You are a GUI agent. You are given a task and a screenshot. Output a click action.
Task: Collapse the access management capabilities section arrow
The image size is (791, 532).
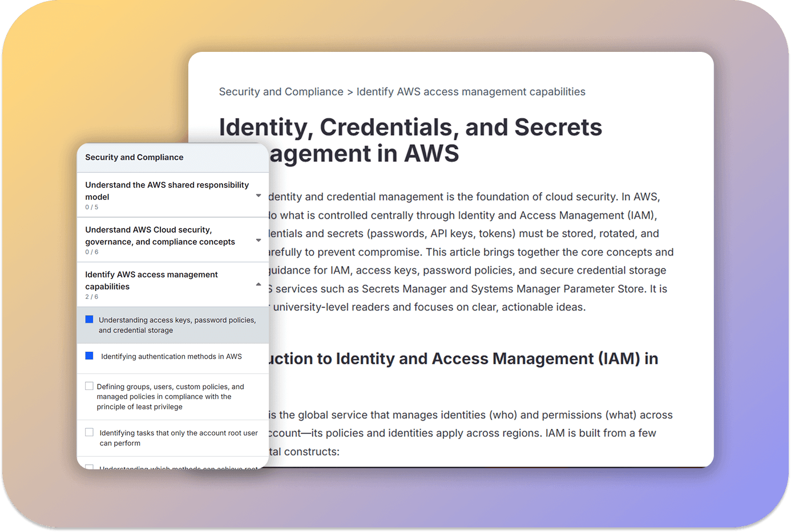[x=259, y=284]
